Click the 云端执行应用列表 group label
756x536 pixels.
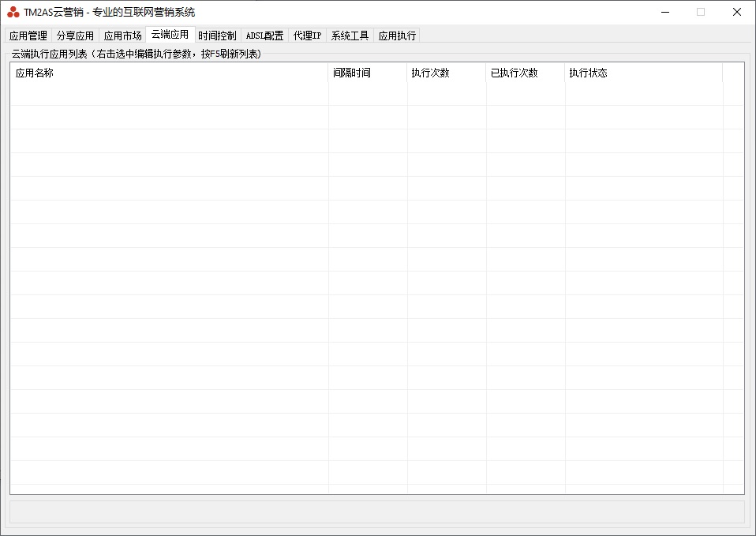click(136, 54)
